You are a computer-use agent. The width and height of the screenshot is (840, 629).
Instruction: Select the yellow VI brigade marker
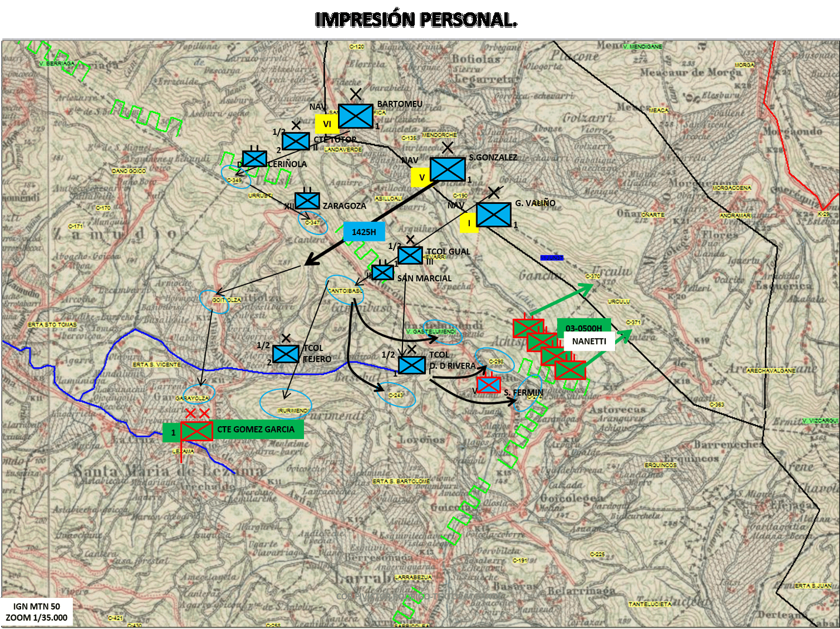pos(327,124)
